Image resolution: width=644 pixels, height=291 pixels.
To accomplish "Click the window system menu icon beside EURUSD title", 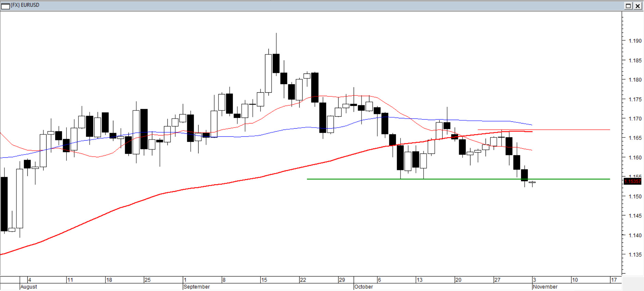I will pyautogui.click(x=5, y=6).
